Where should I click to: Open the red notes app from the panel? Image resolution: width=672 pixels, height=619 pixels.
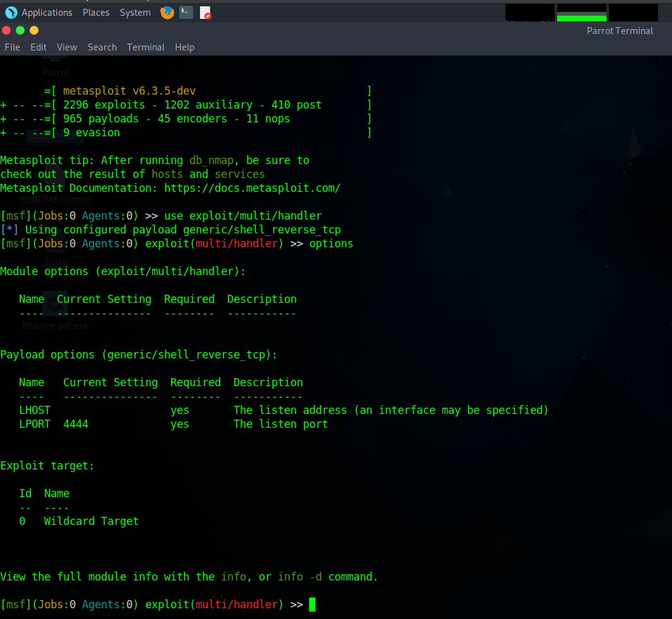205,13
